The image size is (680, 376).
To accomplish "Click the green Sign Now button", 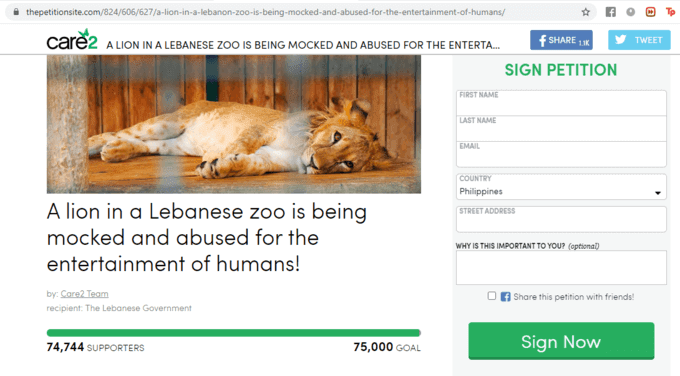I will click(x=561, y=341).
